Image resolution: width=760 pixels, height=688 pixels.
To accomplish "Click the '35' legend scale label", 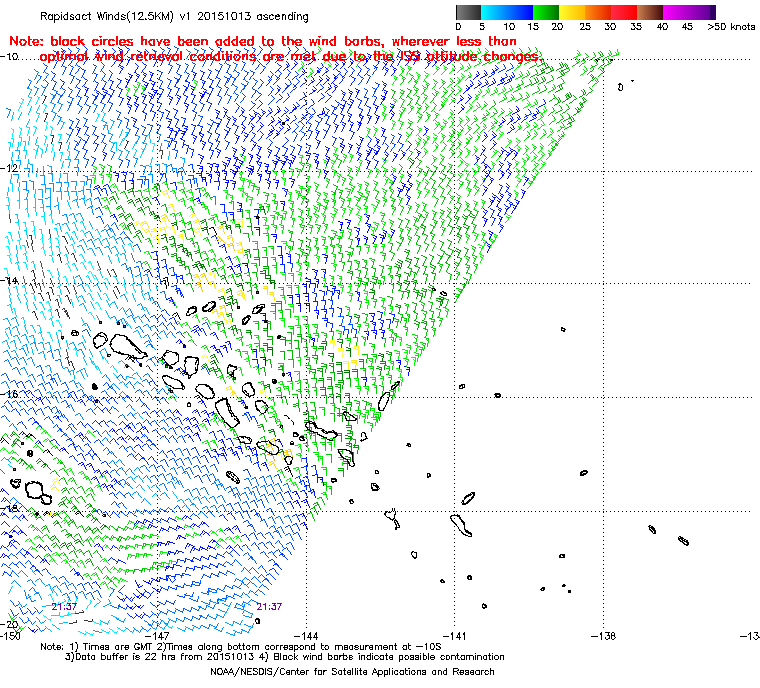I will (x=636, y=27).
